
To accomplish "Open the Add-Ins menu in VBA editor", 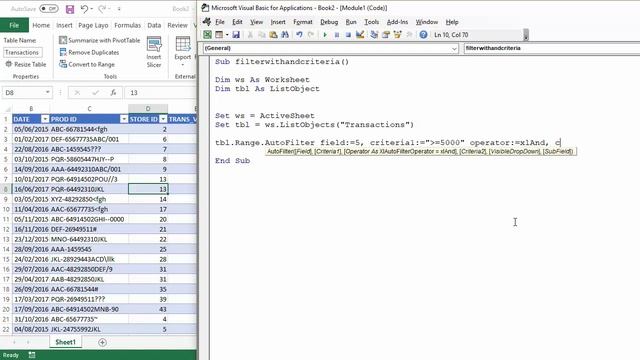I will [397, 22].
